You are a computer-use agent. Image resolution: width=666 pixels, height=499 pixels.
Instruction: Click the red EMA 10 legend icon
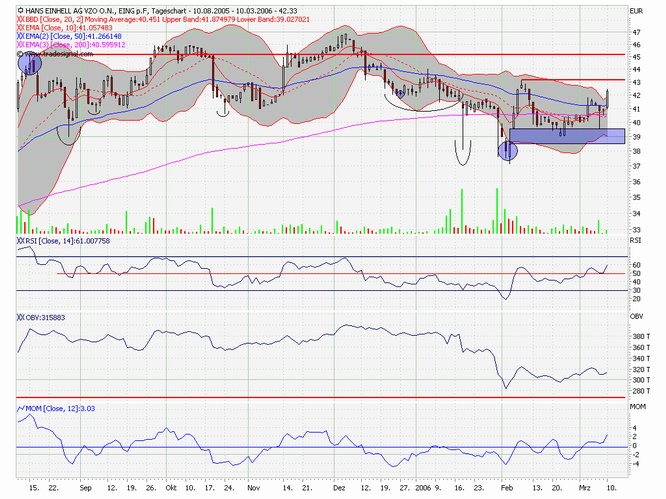[21, 29]
